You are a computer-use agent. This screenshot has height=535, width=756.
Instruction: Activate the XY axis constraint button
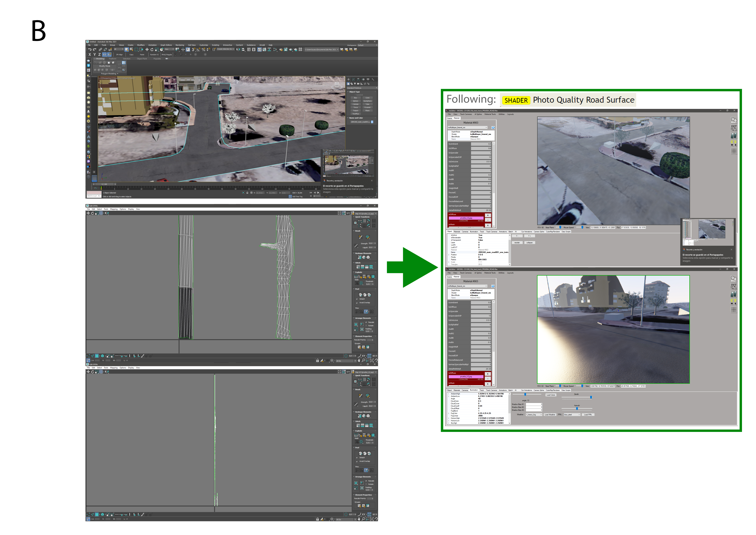[x=104, y=55]
